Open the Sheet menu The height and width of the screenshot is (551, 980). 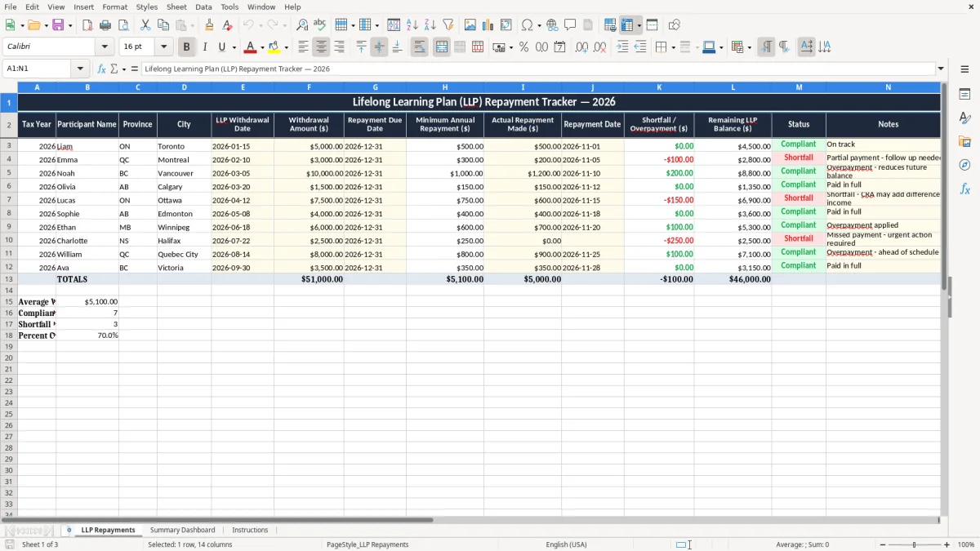tap(176, 7)
